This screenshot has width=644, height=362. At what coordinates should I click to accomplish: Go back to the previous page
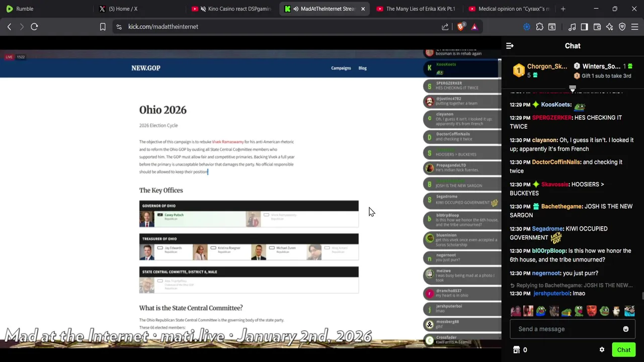(9, 27)
